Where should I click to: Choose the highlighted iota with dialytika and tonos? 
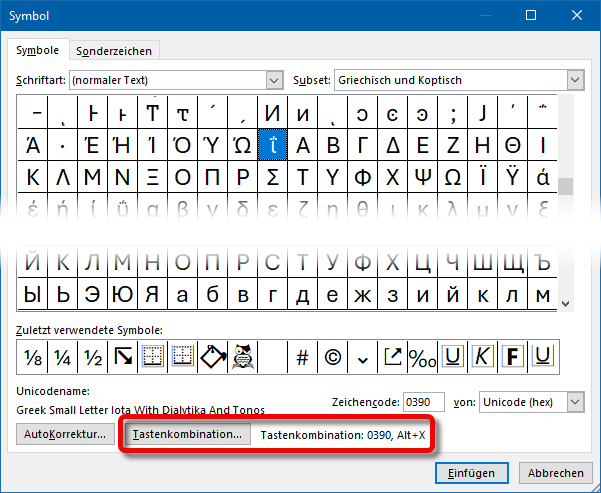click(273, 145)
